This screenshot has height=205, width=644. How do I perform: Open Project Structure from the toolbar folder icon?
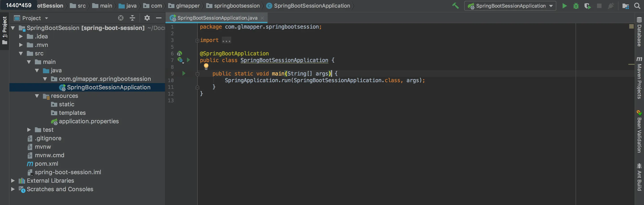[x=625, y=6]
